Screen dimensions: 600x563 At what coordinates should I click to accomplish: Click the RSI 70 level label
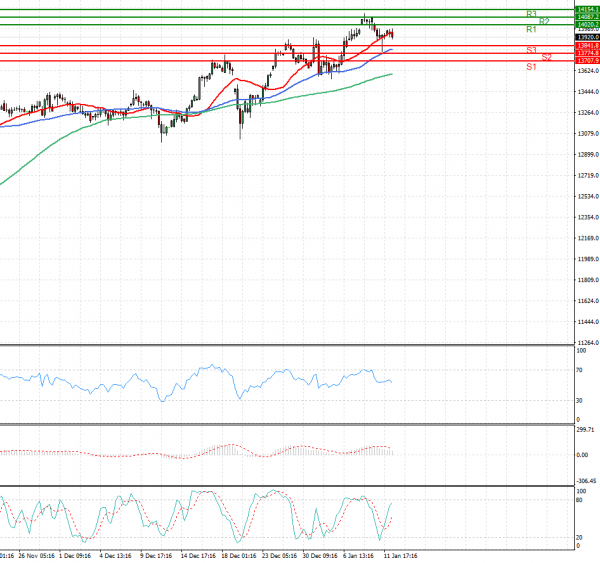click(579, 370)
